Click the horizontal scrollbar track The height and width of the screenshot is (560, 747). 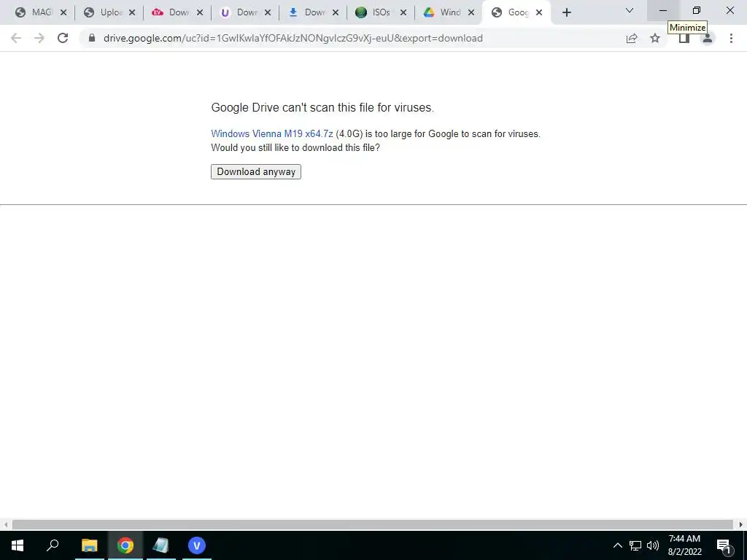point(373,525)
